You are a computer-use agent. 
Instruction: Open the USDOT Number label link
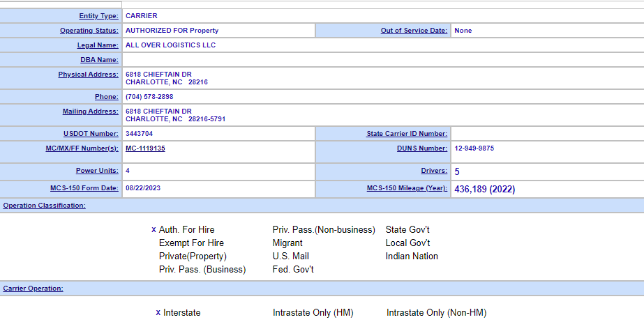pos(91,134)
